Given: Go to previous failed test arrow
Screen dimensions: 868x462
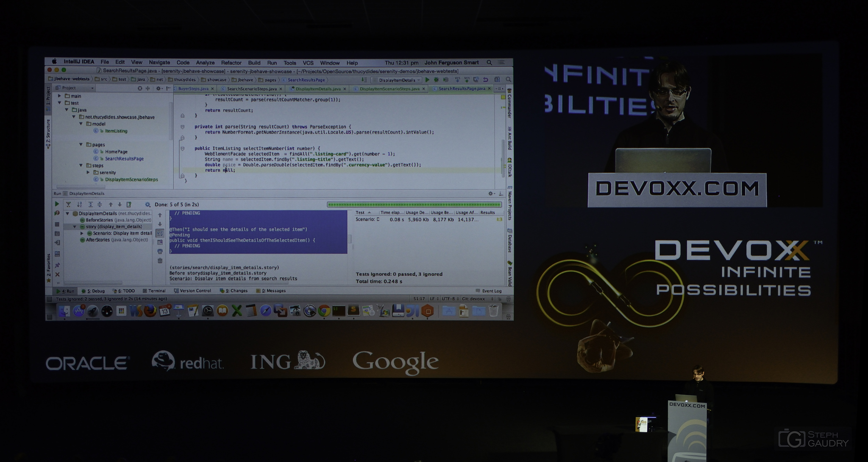Looking at the screenshot, I should coord(111,204).
